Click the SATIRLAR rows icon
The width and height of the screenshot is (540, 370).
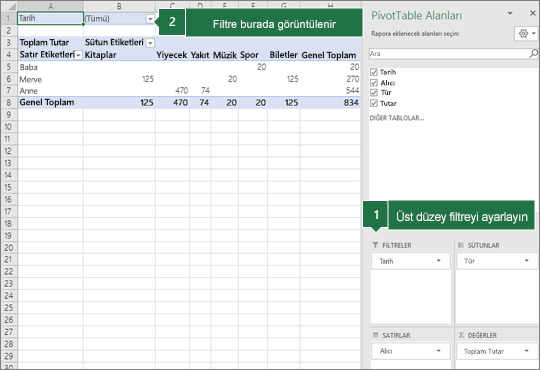375,335
